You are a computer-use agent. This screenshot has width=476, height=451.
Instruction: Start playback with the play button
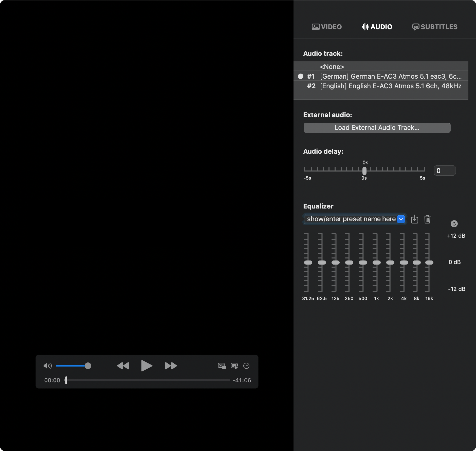(147, 366)
